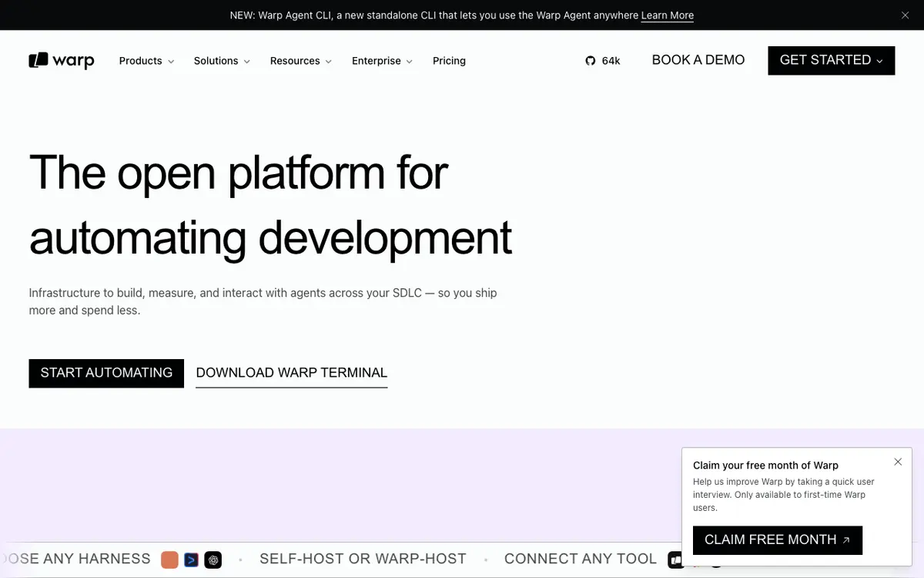Screen dimensions: 924x578
Task: Click the Warp logo in the header
Action: [62, 60]
